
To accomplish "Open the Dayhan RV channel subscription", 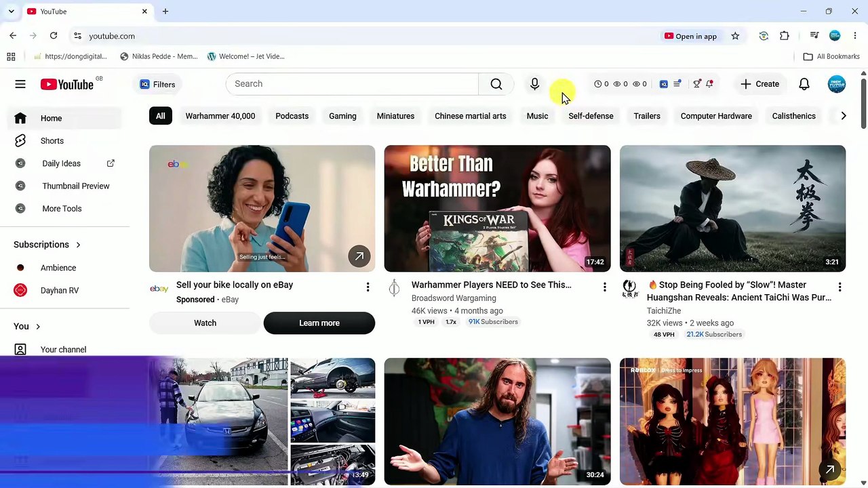I will pos(64,290).
